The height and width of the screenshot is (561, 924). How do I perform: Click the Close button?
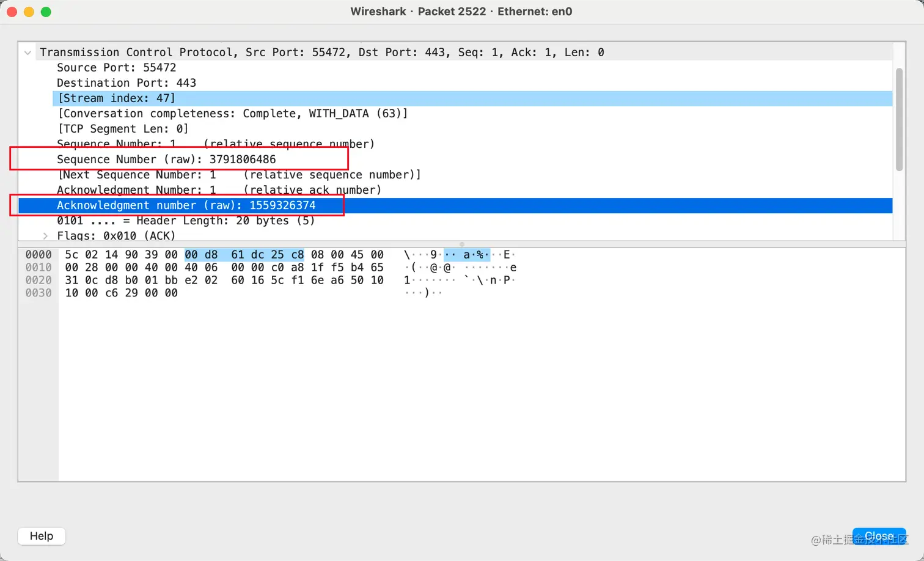(879, 536)
